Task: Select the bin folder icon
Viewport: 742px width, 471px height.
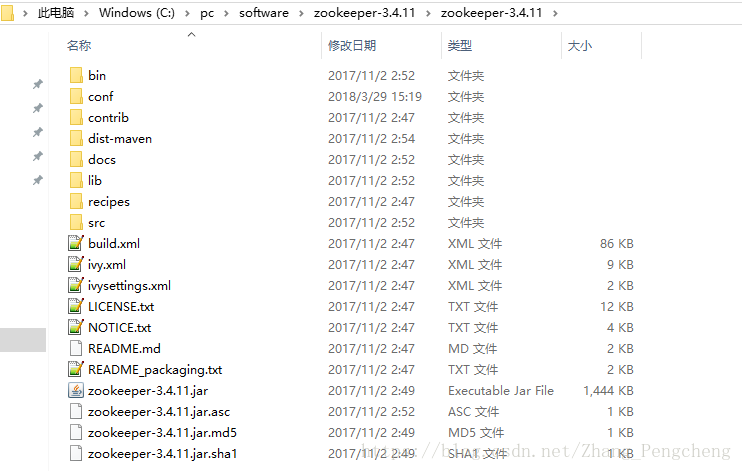Action: (x=76, y=76)
